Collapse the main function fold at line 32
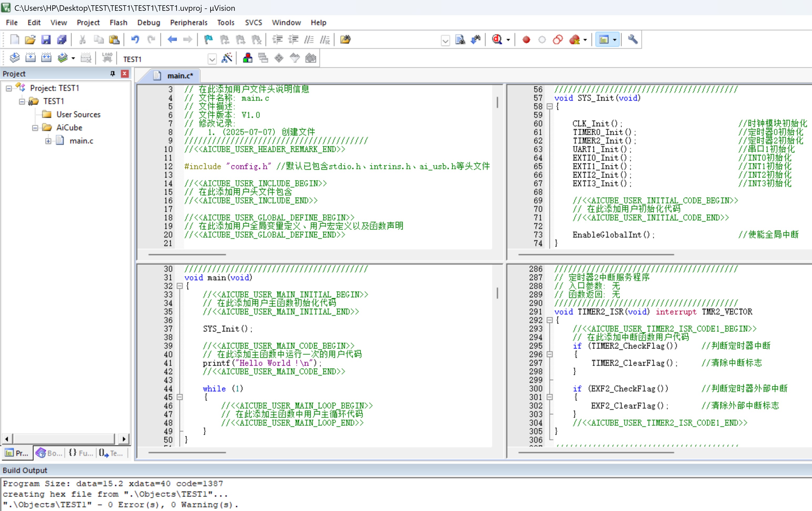The height and width of the screenshot is (511, 812). click(x=180, y=286)
